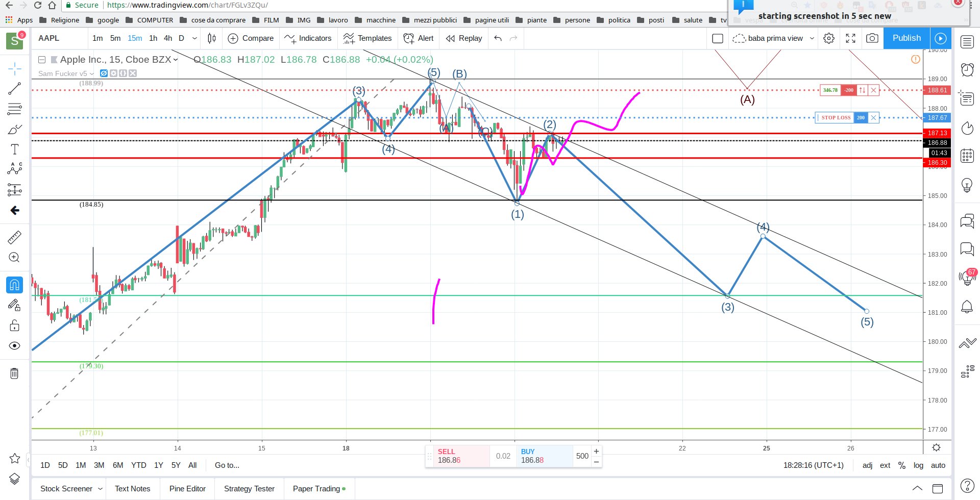Screen dimensions: 980x500
Task: Open the Indicators menu
Action: pos(308,38)
